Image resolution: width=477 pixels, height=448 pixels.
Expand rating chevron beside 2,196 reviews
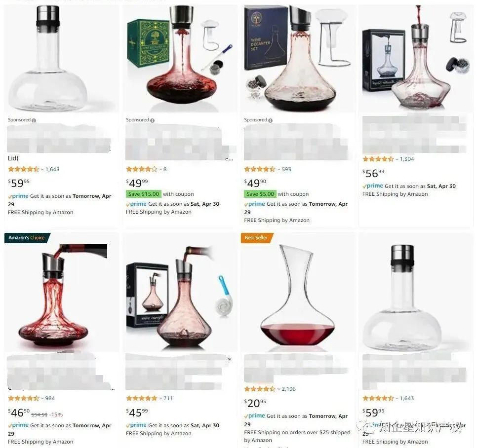coord(278,389)
